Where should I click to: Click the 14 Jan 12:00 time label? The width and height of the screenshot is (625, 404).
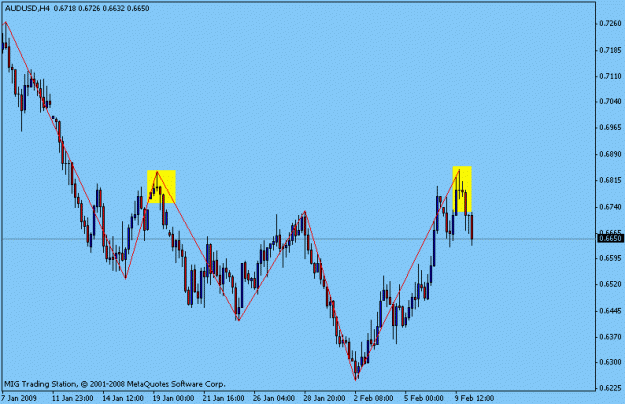point(123,398)
